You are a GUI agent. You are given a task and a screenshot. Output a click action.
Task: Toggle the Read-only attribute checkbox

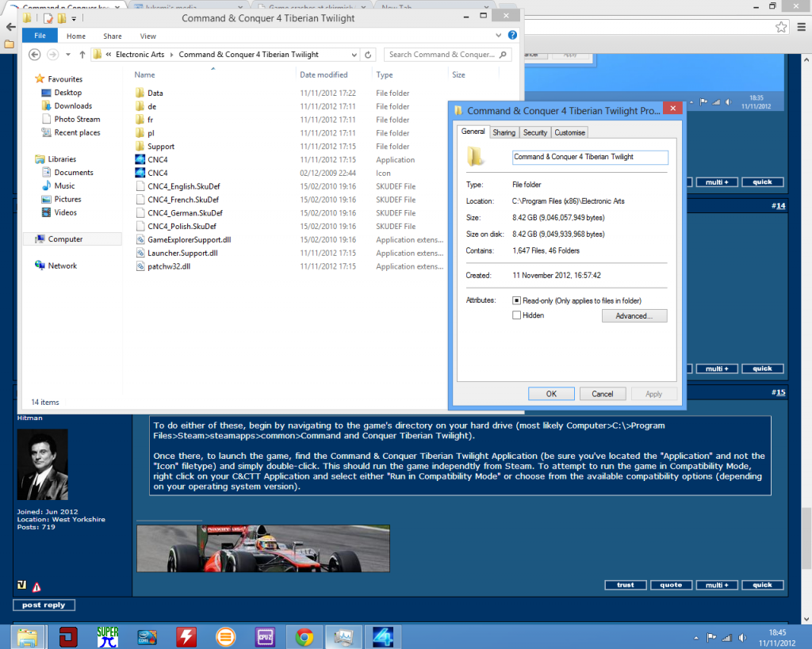click(x=516, y=300)
